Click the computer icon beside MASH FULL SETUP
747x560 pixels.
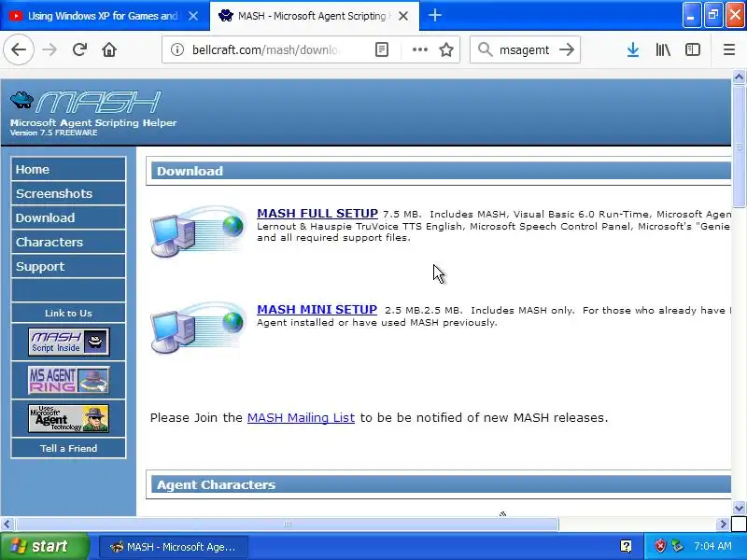click(198, 231)
